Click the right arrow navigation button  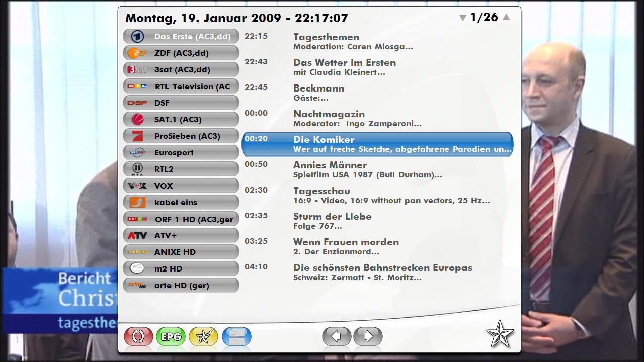point(368,336)
